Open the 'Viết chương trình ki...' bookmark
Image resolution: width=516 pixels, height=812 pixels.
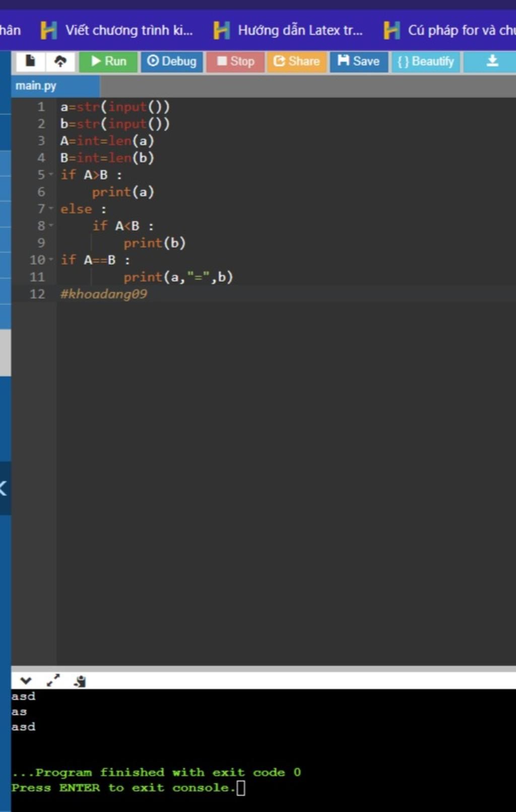117,30
